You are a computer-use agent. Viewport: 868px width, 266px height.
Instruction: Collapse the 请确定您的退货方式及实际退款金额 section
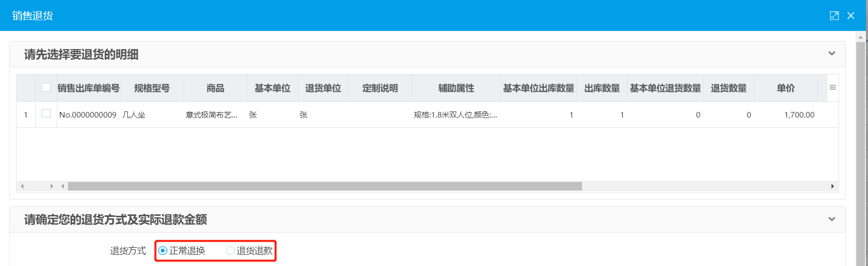(x=831, y=219)
